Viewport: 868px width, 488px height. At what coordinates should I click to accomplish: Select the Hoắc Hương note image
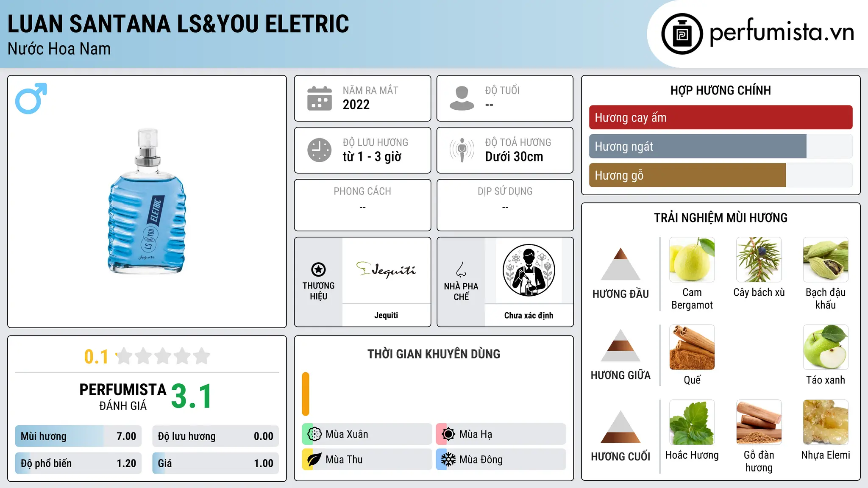(692, 422)
